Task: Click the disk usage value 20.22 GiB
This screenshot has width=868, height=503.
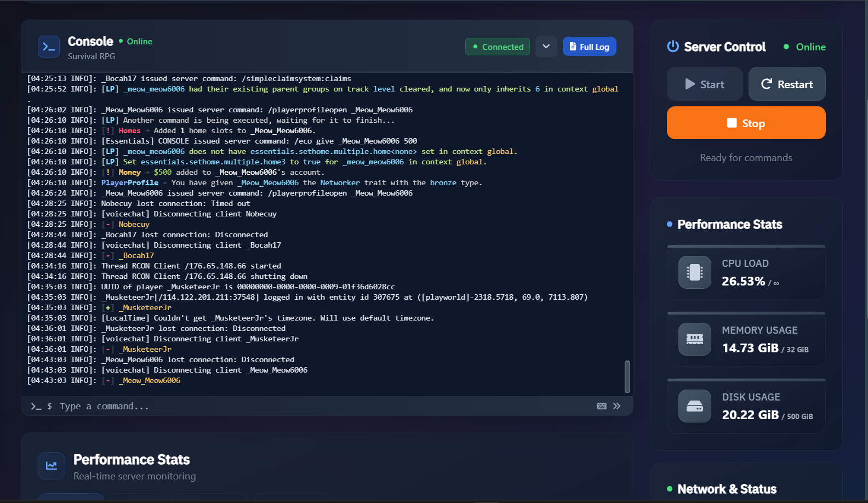Action: click(750, 415)
